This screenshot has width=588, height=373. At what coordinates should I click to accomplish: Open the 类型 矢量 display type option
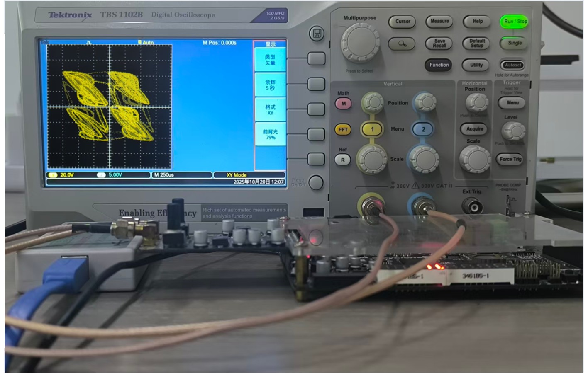click(x=270, y=60)
